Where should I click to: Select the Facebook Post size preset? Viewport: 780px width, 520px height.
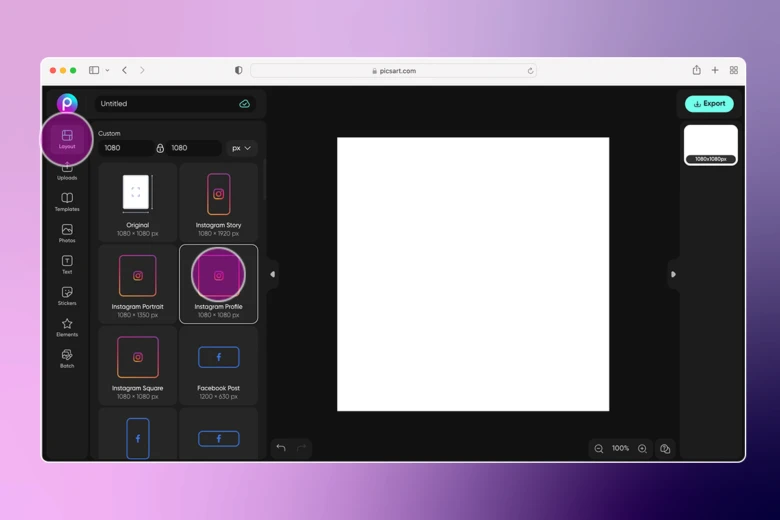click(x=218, y=366)
